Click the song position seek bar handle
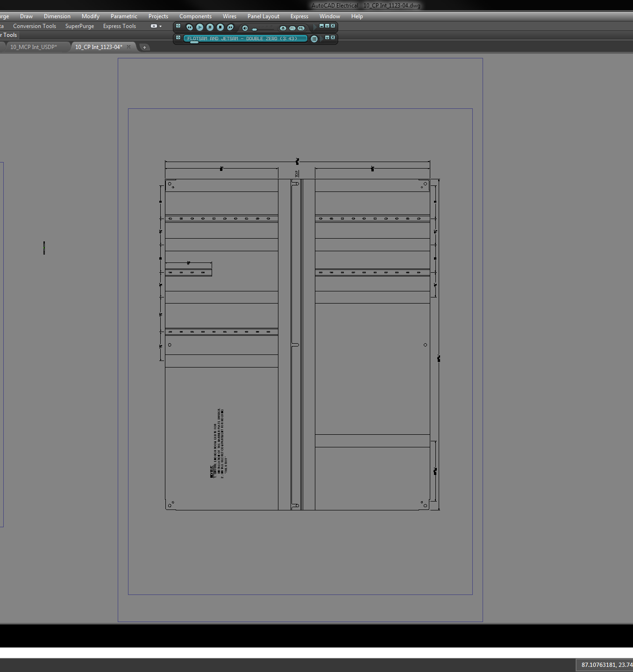This screenshot has height=672, width=633. tap(194, 42)
